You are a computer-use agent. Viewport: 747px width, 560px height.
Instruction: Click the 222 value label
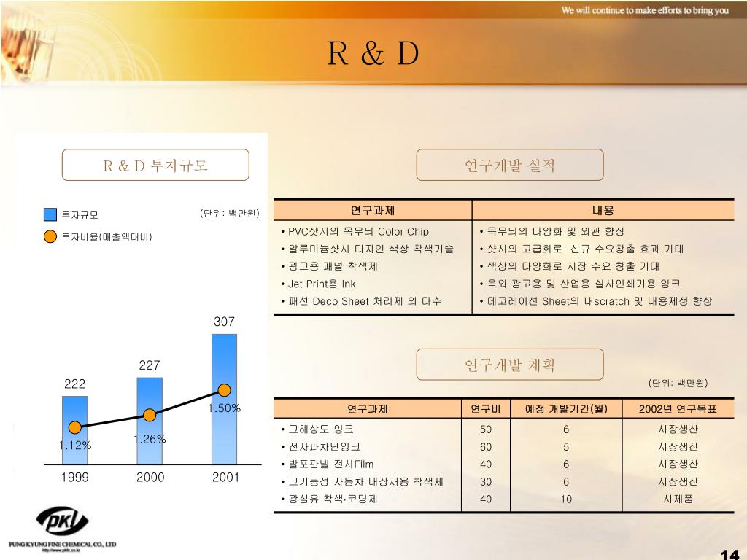(x=75, y=384)
